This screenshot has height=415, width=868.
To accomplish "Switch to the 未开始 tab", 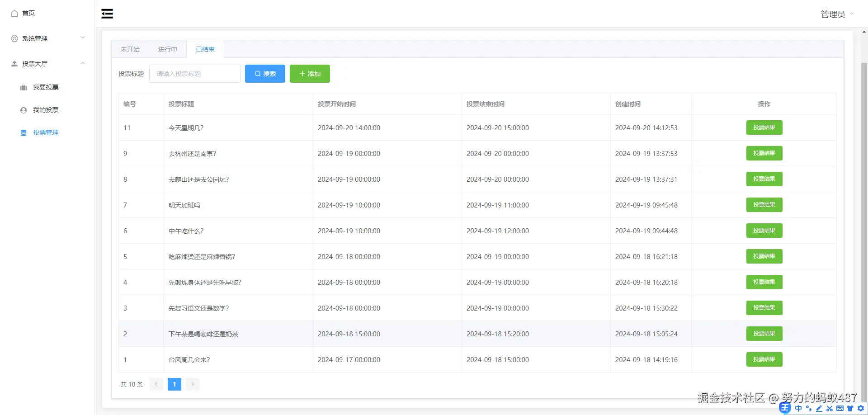I will (x=130, y=49).
